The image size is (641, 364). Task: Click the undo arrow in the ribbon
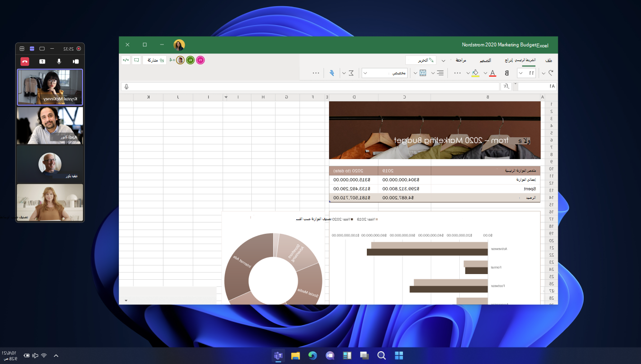pos(551,73)
